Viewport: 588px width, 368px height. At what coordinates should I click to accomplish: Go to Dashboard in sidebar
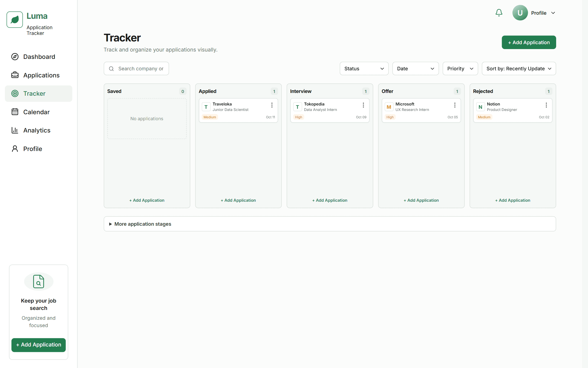point(39,57)
